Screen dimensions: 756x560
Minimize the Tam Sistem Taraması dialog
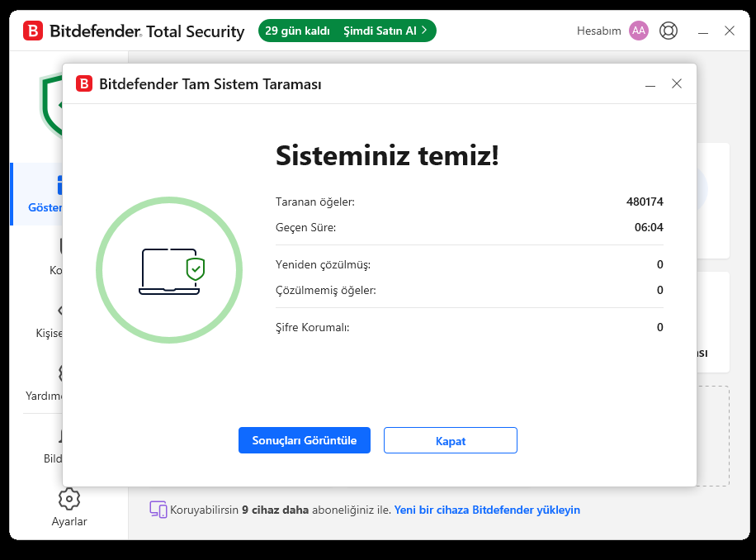(650, 84)
